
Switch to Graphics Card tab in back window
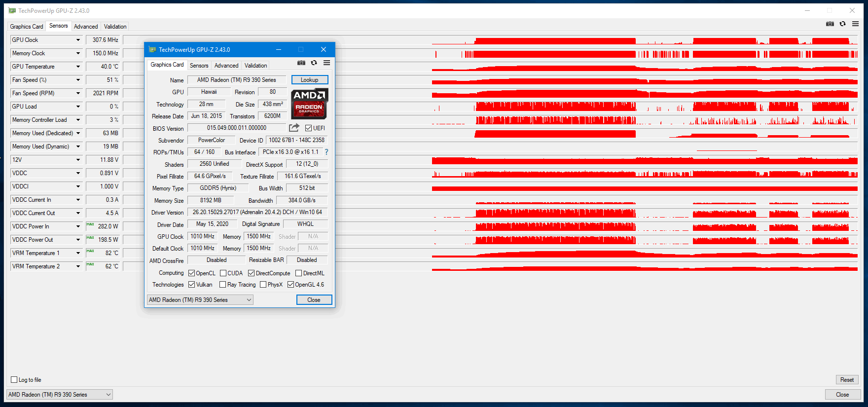coord(27,27)
